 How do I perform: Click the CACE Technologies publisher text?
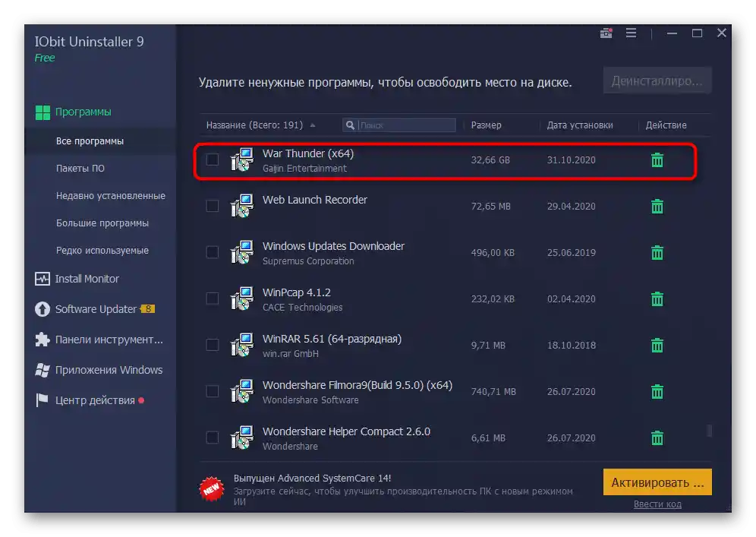point(302,308)
